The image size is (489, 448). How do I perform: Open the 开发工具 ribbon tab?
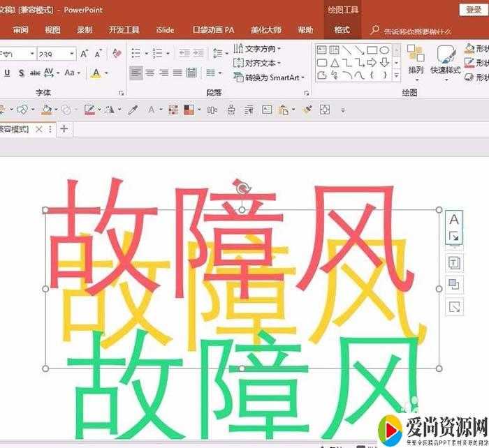point(124,30)
